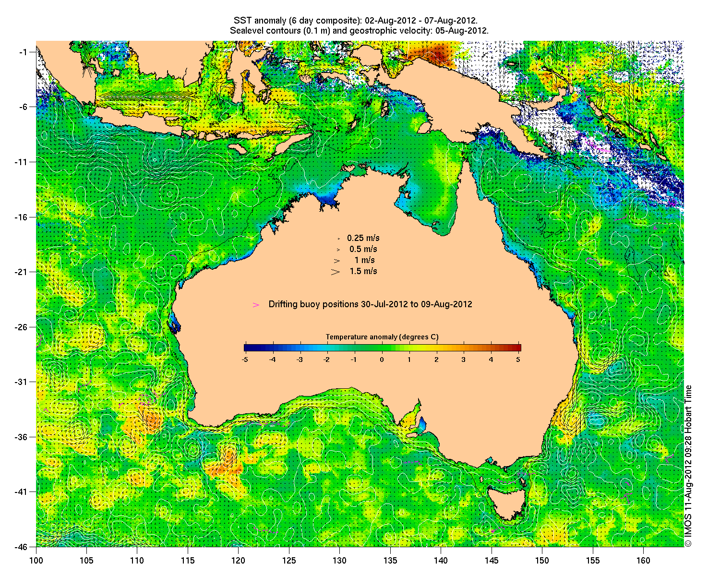Click the arrow symbol beside 1.5 m/s
This screenshot has width=720, height=588.
(x=336, y=272)
